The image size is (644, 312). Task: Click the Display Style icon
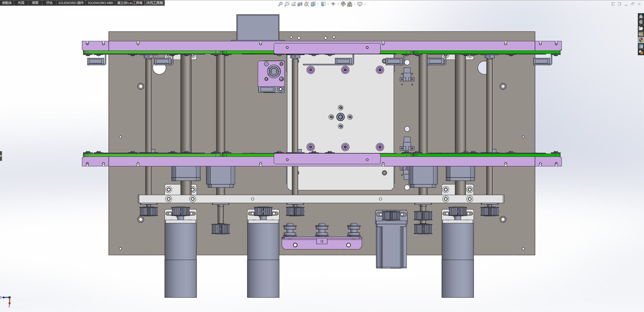[323, 4]
